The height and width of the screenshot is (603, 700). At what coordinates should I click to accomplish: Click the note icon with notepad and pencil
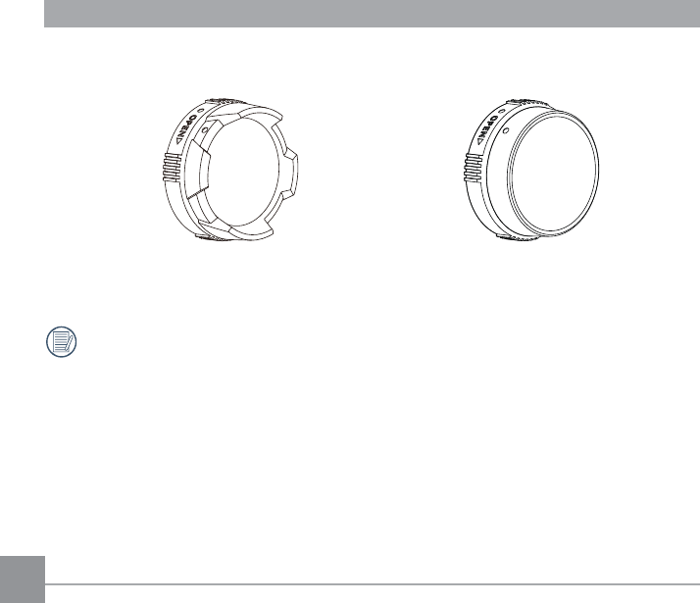[x=62, y=342]
